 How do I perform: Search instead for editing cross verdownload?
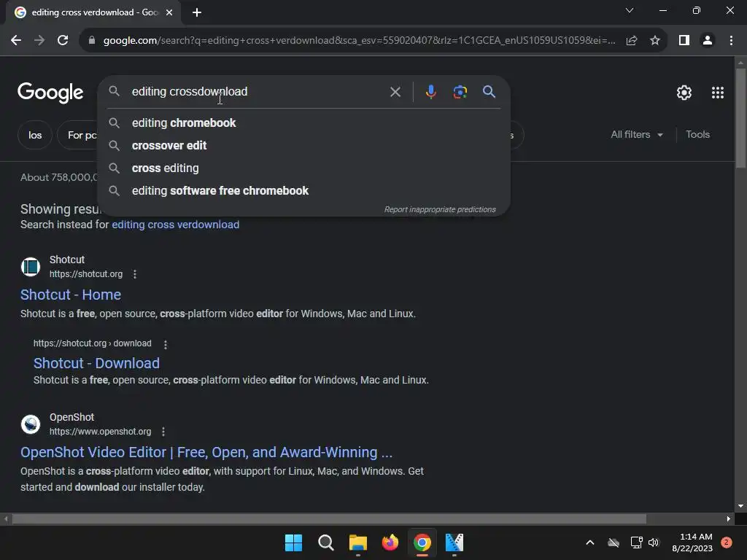(175, 225)
